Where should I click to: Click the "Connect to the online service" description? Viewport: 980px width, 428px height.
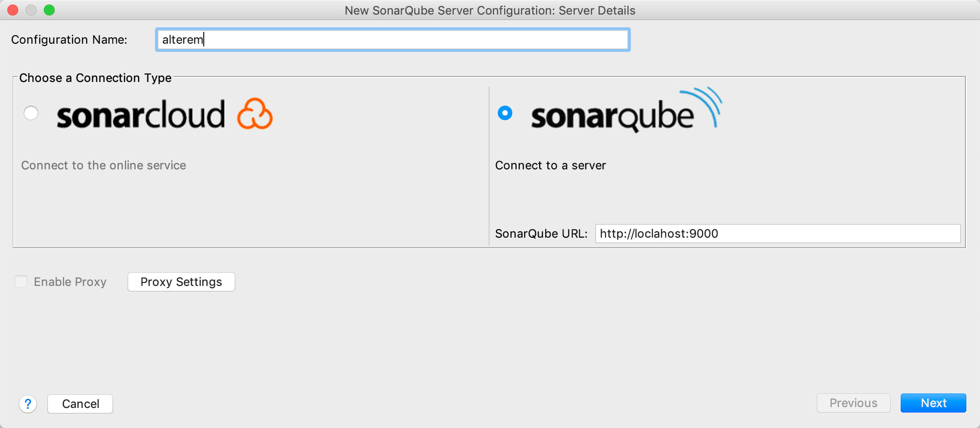coord(103,165)
